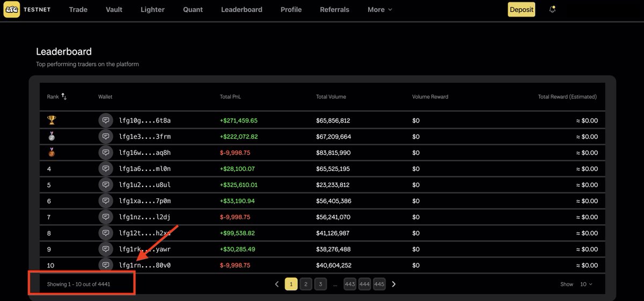Viewport: 644px width, 301px height.
Task: Open the Vault tab
Action: pos(114,10)
